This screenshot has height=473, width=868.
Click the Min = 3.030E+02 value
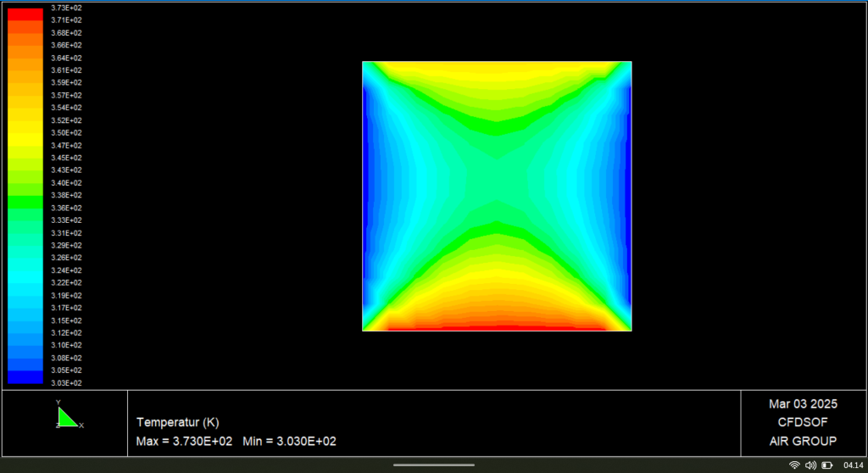pos(291,442)
